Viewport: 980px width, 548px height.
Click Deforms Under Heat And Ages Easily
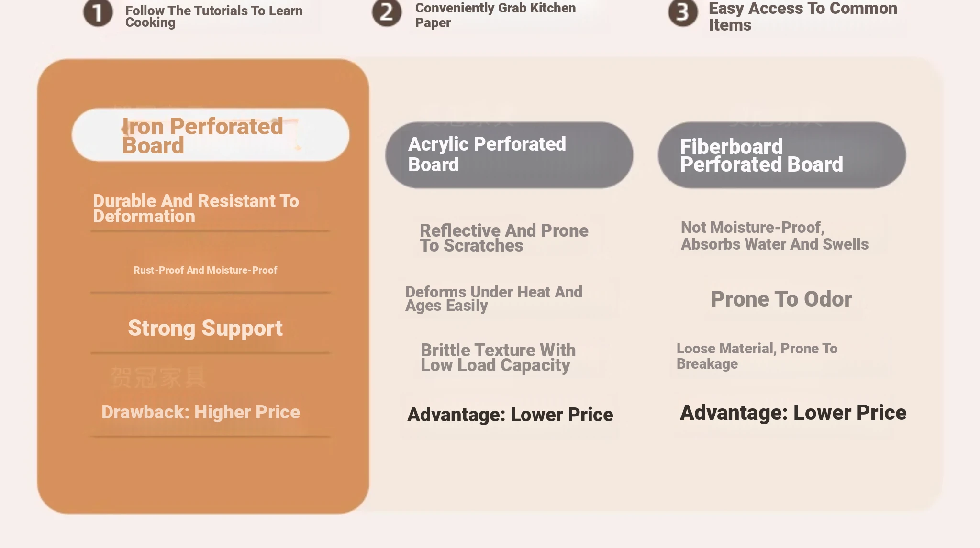click(494, 299)
